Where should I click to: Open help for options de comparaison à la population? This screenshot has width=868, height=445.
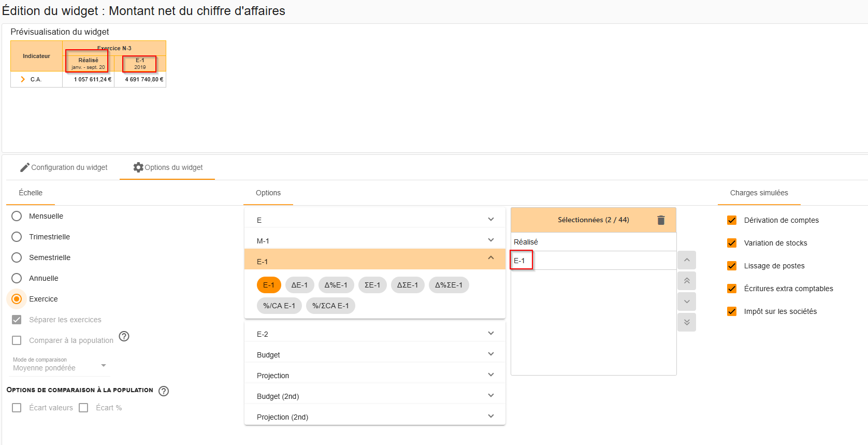tap(164, 391)
